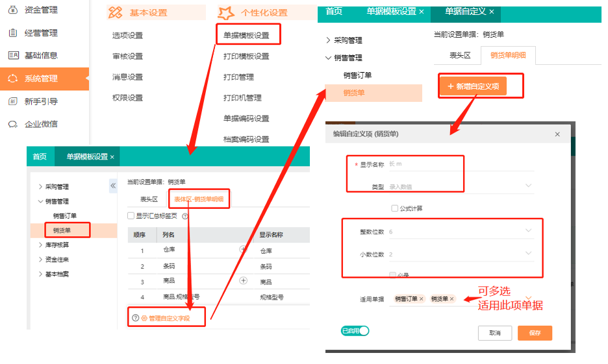The image size is (608, 364).
Task: Click the 取消 button
Action: [495, 333]
